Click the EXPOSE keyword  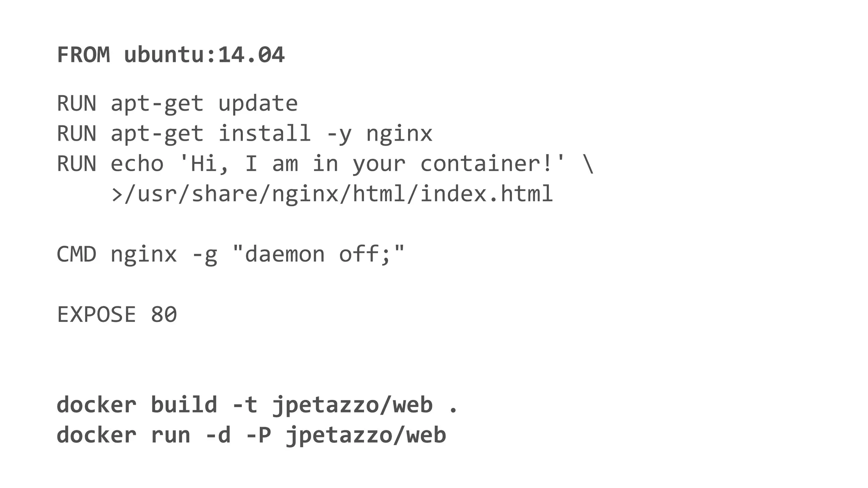(97, 315)
